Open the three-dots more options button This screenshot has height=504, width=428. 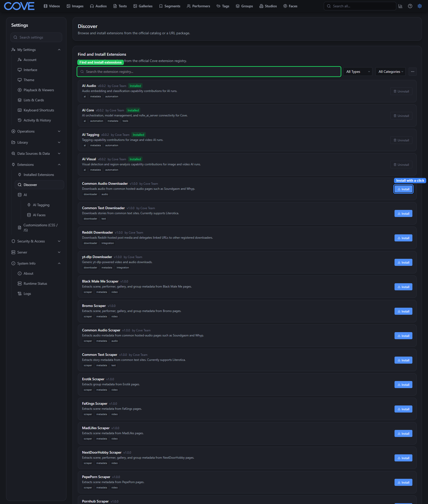(x=412, y=72)
